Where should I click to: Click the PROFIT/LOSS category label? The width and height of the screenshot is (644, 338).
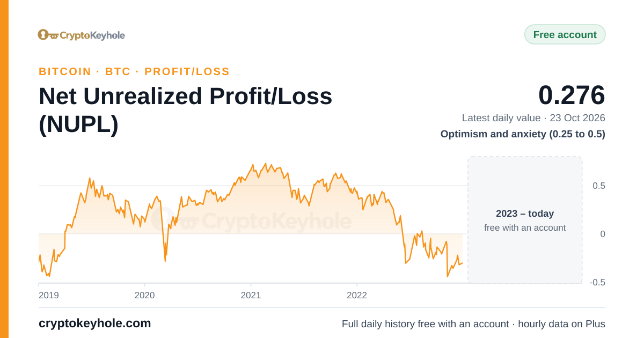tap(187, 71)
